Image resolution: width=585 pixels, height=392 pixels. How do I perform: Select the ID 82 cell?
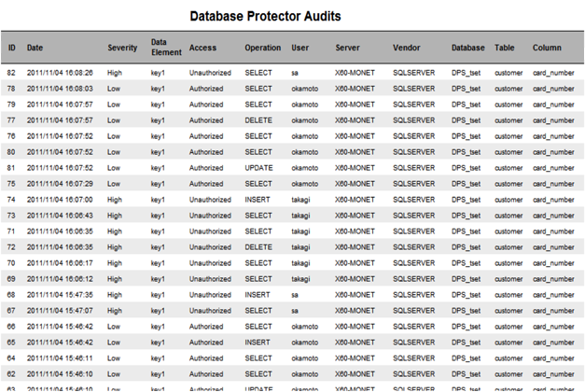click(x=11, y=72)
